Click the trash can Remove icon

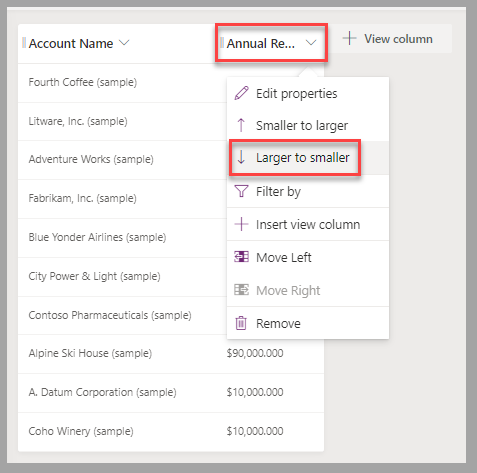[241, 323]
